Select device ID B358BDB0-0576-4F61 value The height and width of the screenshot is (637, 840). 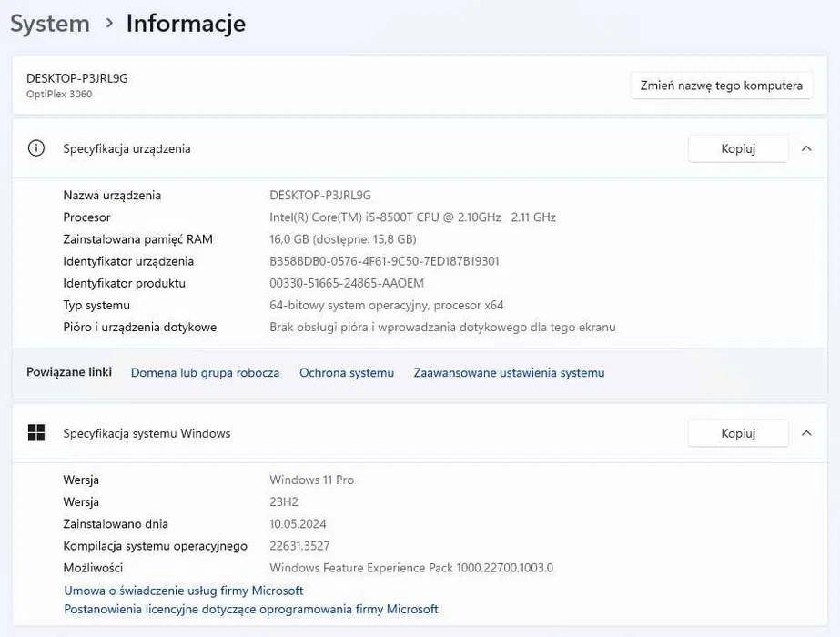pyautogui.click(x=384, y=261)
